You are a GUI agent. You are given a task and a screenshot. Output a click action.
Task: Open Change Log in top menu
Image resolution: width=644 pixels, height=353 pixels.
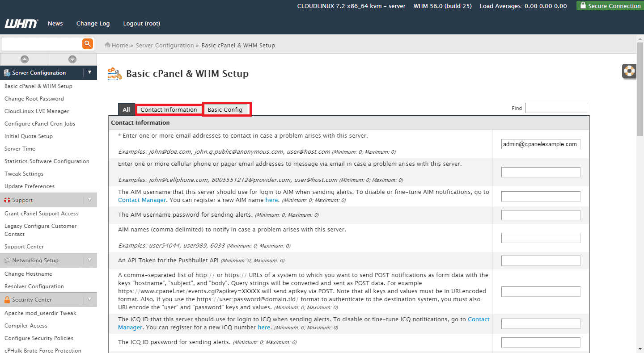[93, 24]
